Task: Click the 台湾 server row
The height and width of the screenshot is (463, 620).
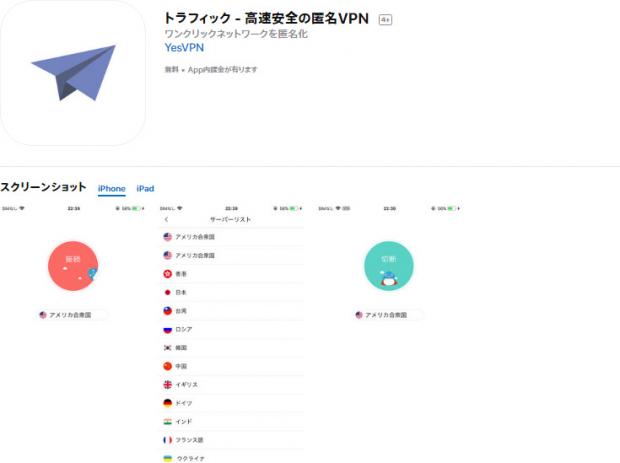Action: tap(230, 311)
